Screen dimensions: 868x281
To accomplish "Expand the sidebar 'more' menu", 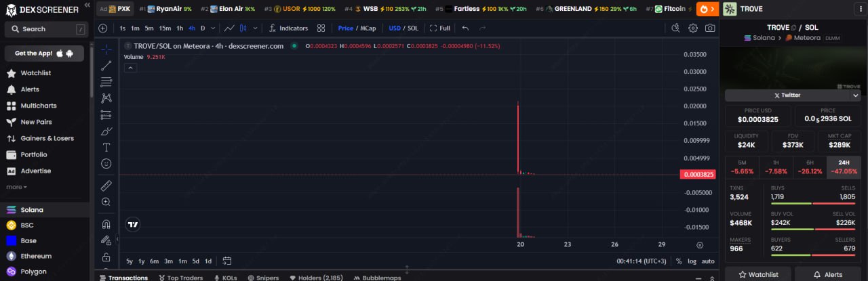I will [16, 187].
